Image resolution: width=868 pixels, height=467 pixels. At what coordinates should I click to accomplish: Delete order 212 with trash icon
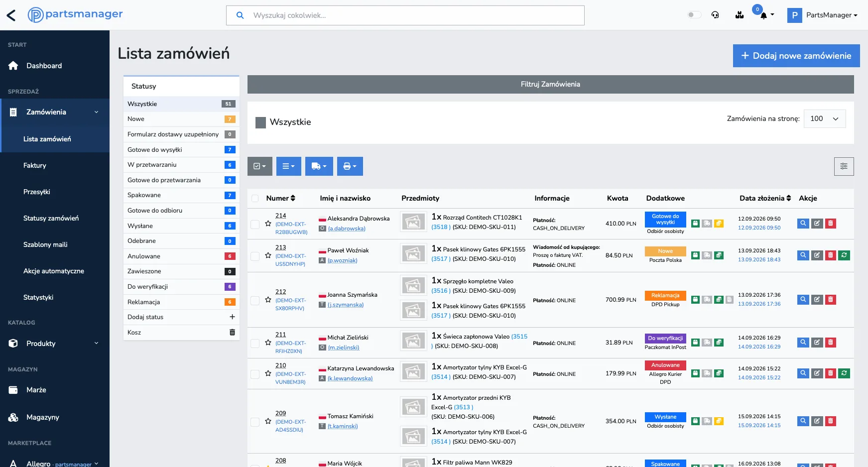pyautogui.click(x=830, y=300)
